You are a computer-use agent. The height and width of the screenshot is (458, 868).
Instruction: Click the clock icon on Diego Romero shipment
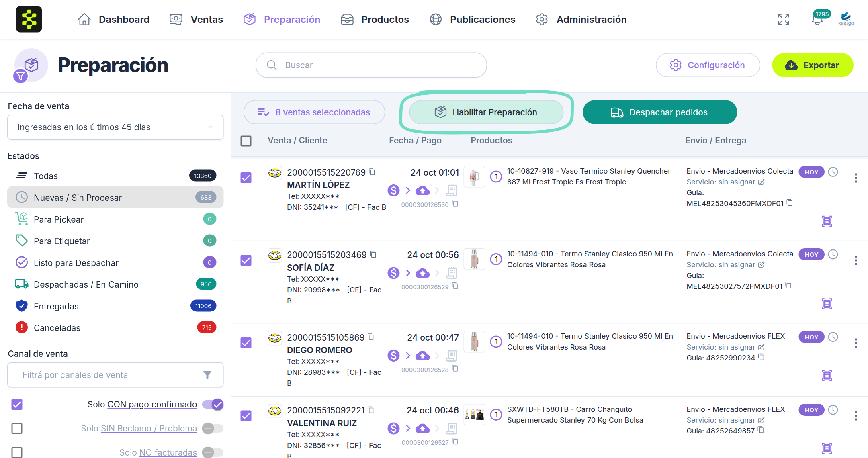(x=833, y=337)
